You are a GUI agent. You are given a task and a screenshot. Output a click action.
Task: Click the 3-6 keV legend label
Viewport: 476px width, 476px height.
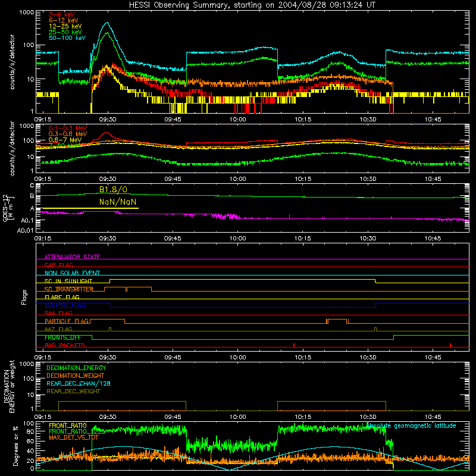pos(62,14)
